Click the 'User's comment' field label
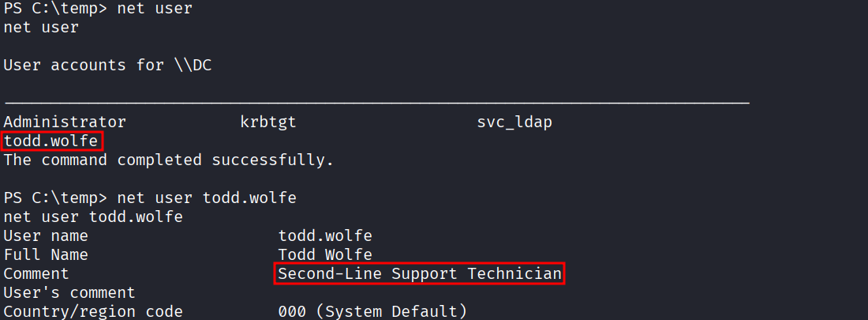868x320 pixels. 69,292
